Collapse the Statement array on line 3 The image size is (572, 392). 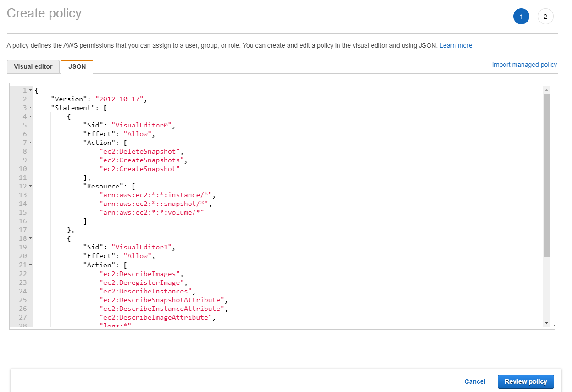(30, 108)
